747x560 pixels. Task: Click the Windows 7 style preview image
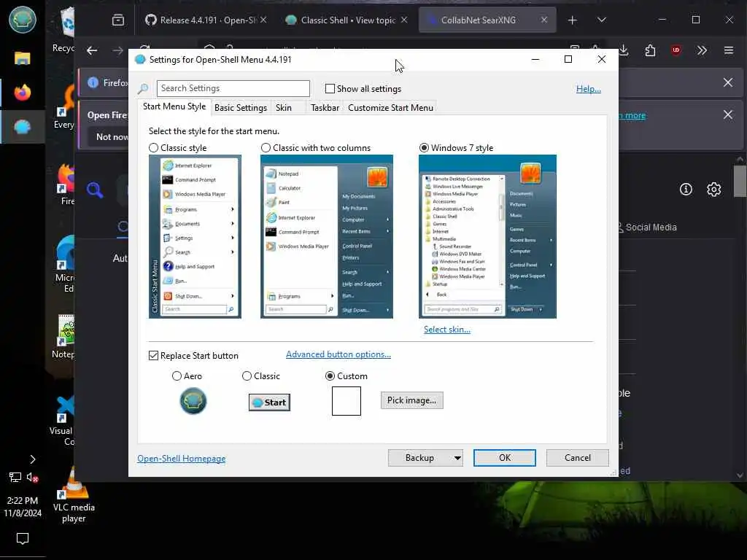[487, 237]
